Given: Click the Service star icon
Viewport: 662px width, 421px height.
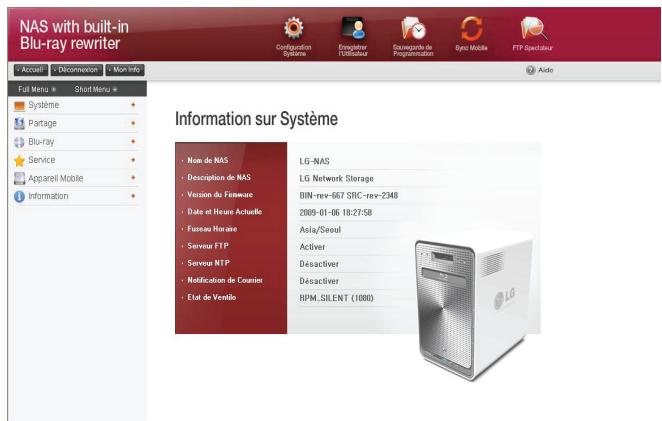Looking at the screenshot, I should [19, 160].
